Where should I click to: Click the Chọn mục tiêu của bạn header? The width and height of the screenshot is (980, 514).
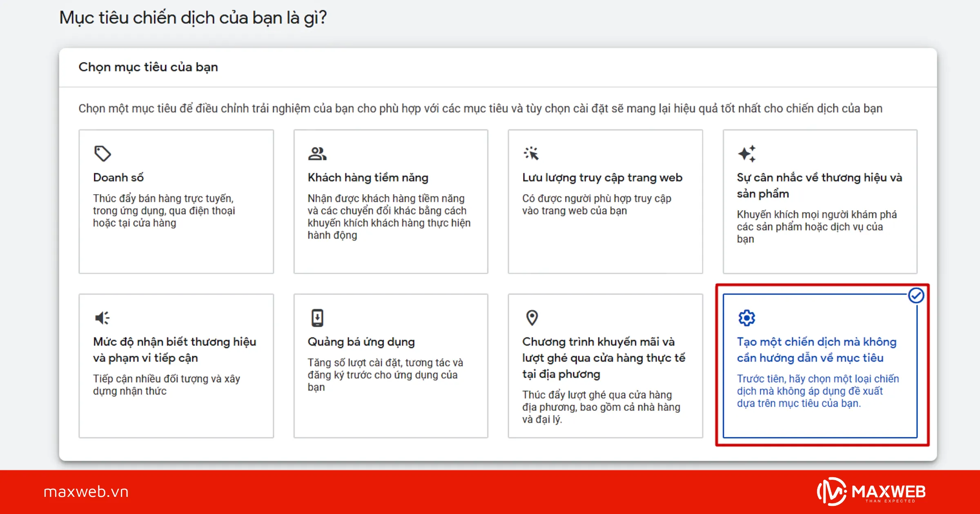pos(148,67)
